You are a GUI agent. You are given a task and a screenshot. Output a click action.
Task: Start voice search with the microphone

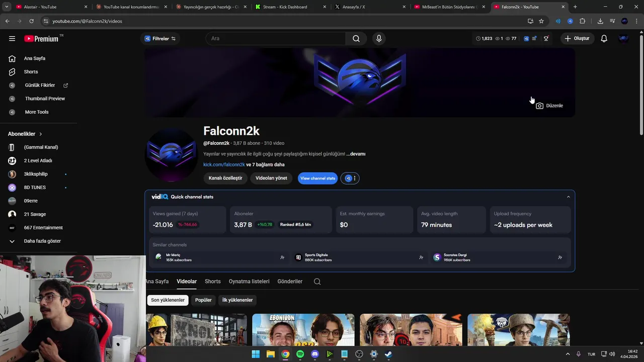click(379, 39)
